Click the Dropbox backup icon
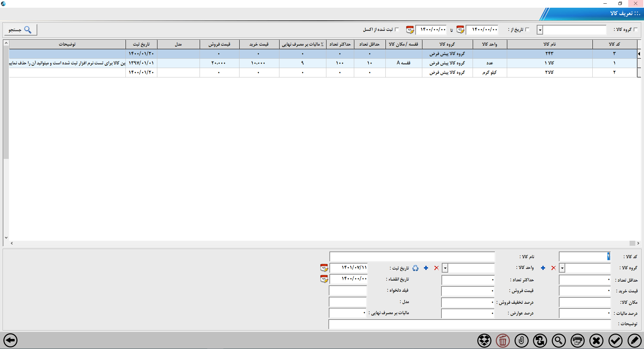 (x=484, y=341)
